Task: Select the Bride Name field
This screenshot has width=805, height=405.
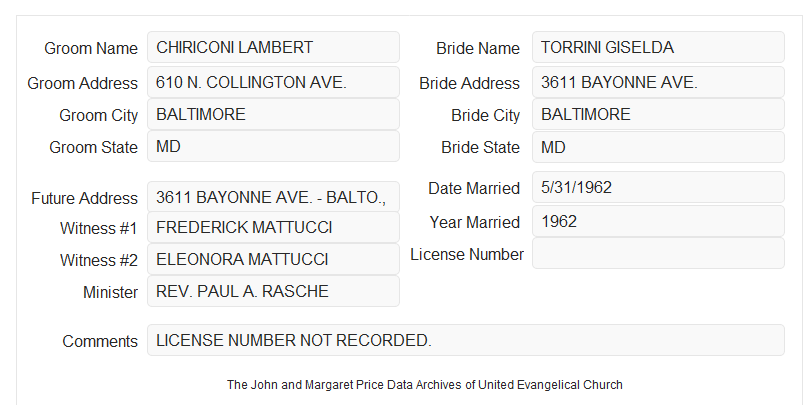Action: pos(658,47)
